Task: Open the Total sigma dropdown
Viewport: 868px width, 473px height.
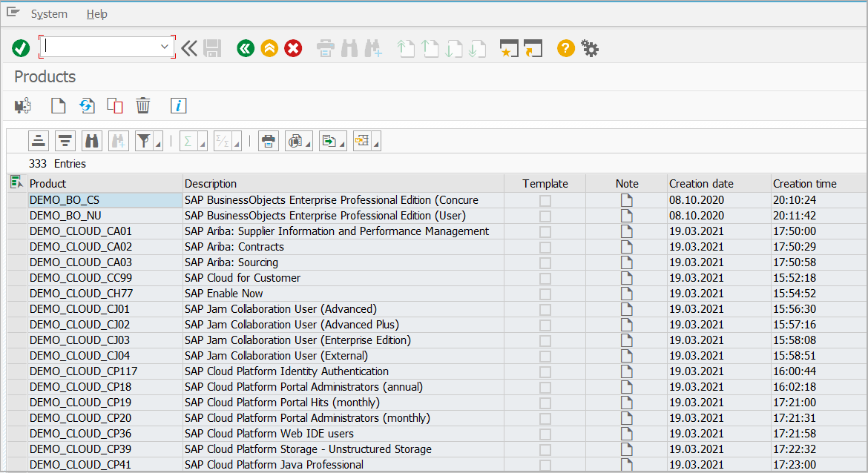Action: pyautogui.click(x=203, y=141)
